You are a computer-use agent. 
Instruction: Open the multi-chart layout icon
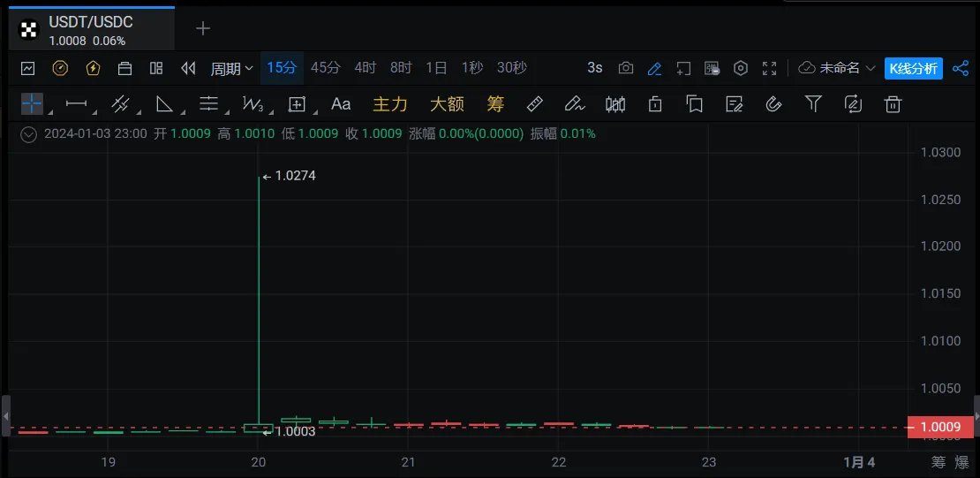point(156,68)
